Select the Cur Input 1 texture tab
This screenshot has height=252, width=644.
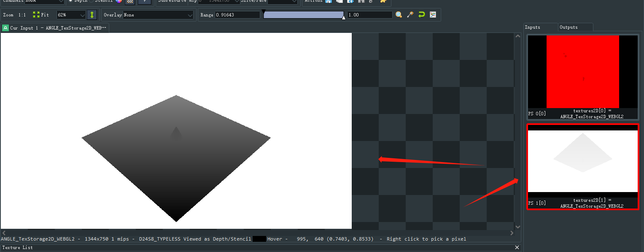(x=55, y=28)
